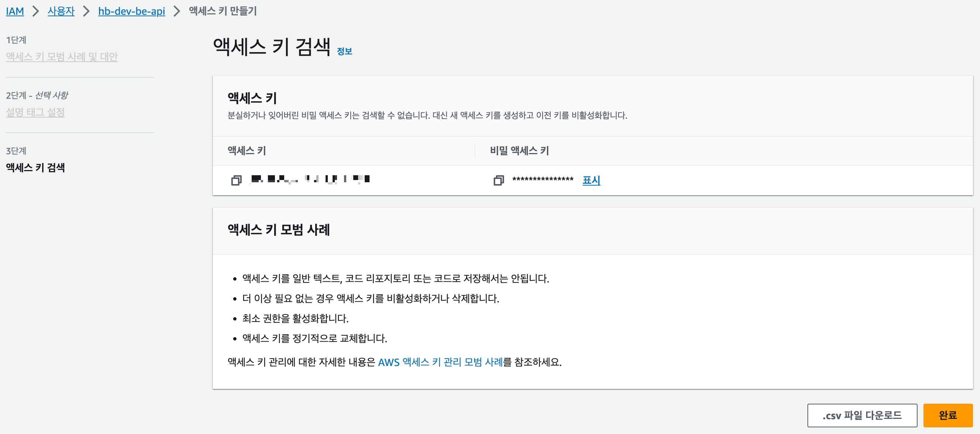
Task: Click breadcrumb chevron after hb-dev-be-api
Action: pos(177,11)
